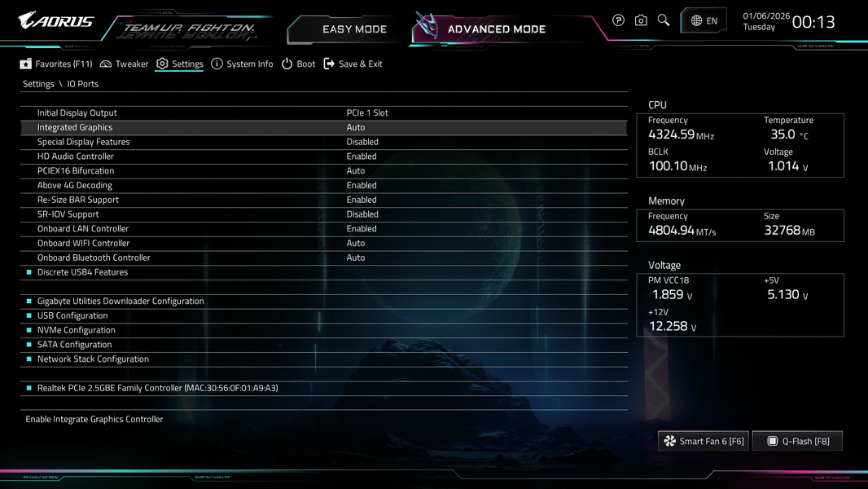Image resolution: width=868 pixels, height=489 pixels.
Task: Click the Save & Exit arrow icon
Action: coord(329,64)
